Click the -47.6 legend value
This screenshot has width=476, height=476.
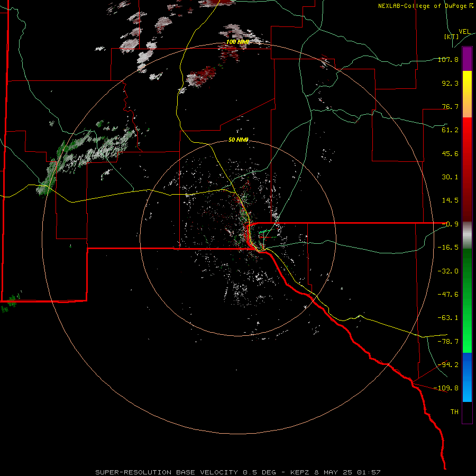(x=448, y=295)
